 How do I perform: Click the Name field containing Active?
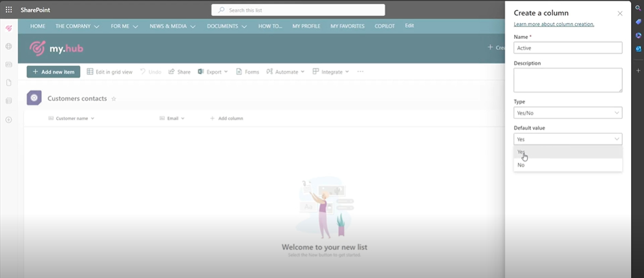click(568, 48)
